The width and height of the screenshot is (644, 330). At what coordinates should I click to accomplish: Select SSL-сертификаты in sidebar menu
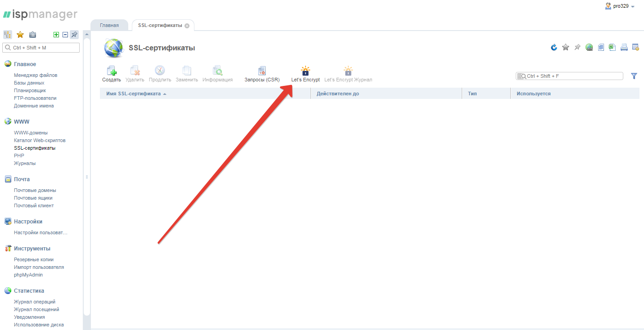(35, 148)
